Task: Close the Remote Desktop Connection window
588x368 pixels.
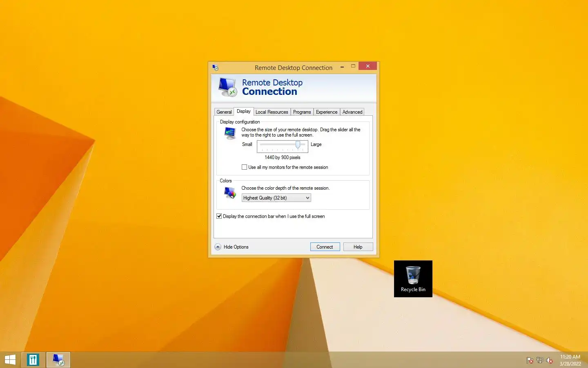Action: click(367, 66)
